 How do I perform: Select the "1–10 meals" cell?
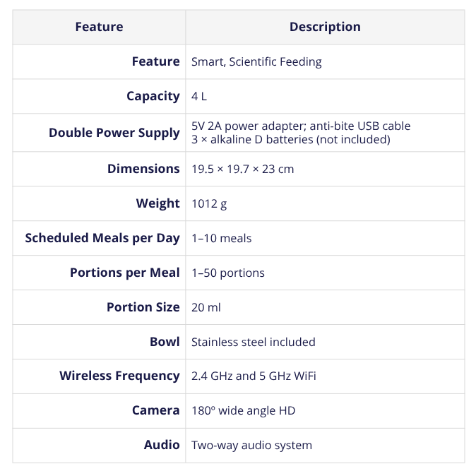point(221,238)
